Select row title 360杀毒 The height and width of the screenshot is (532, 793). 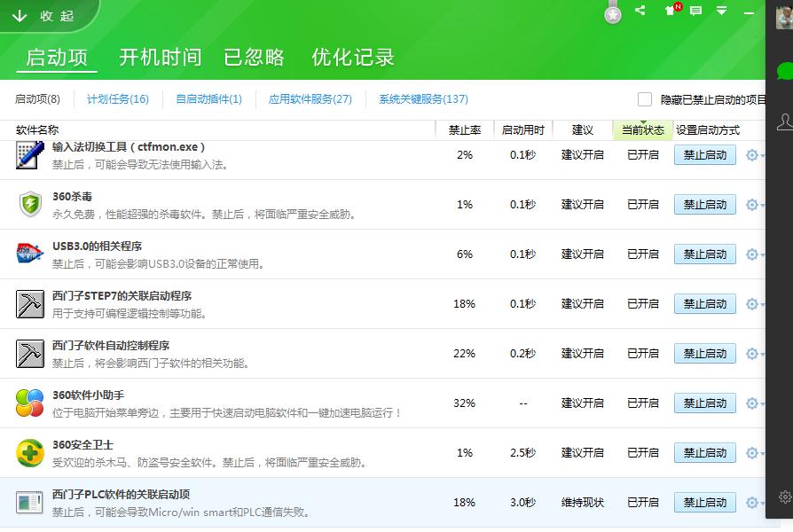click(73, 196)
